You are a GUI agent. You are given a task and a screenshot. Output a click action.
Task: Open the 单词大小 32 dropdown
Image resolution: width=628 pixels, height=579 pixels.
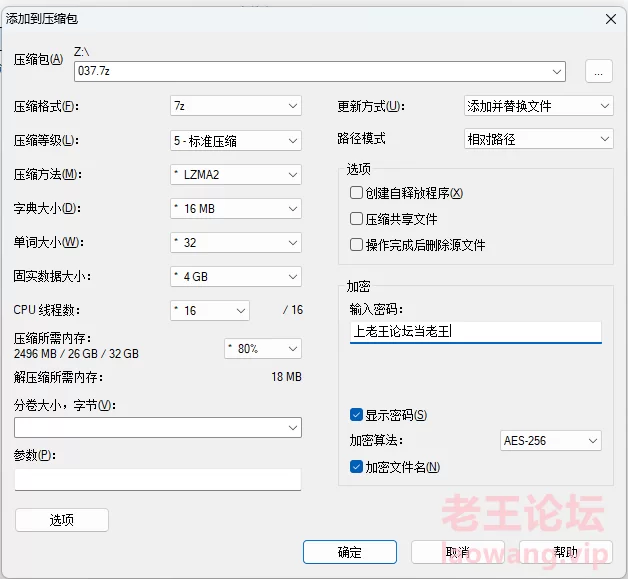point(235,243)
